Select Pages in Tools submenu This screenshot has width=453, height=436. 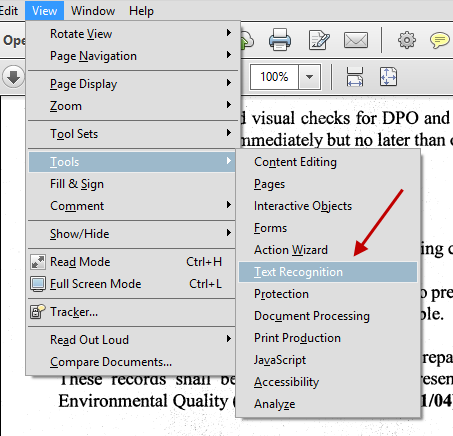coord(328,184)
